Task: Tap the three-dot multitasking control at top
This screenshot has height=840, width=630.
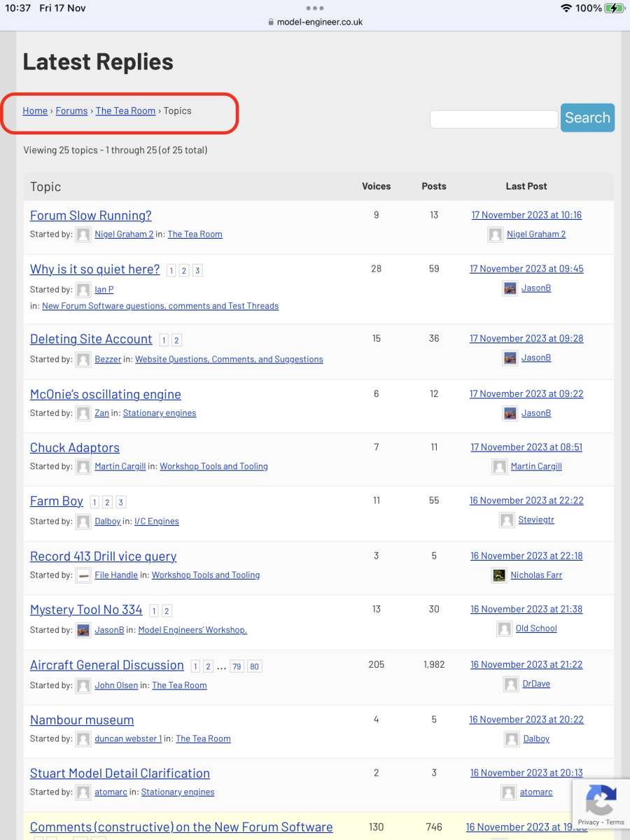Action: [315, 8]
